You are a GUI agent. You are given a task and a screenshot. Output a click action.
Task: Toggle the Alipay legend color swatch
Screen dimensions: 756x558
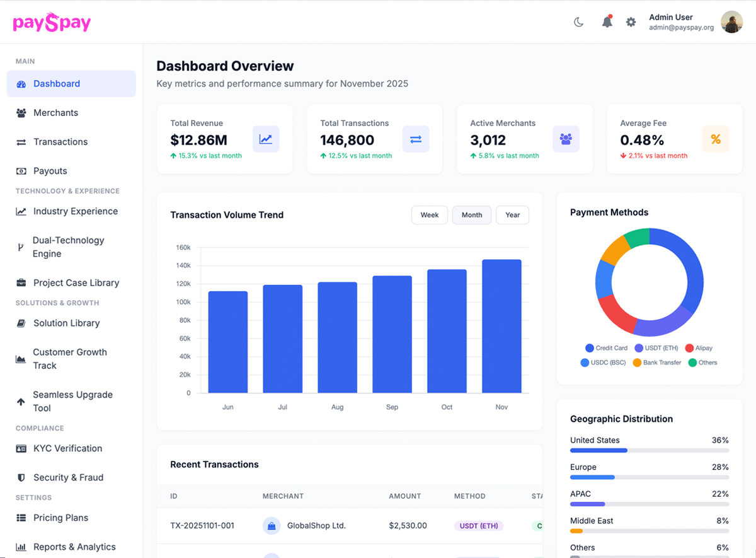(689, 348)
